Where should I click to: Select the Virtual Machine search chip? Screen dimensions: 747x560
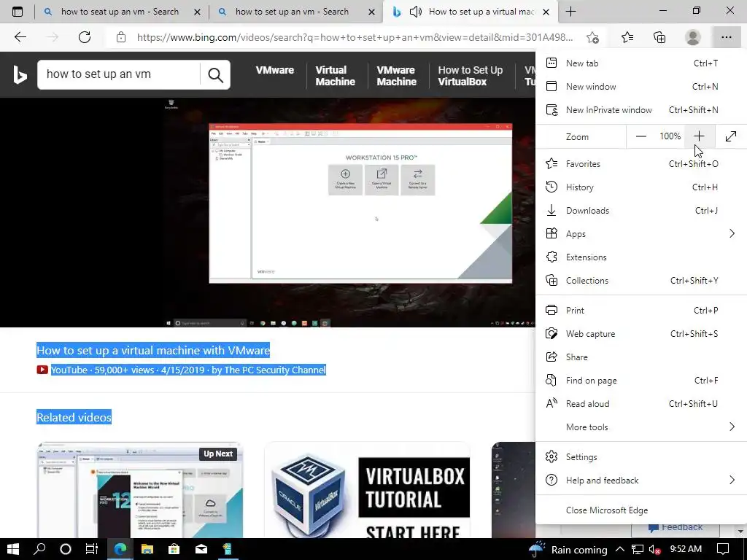click(x=335, y=76)
